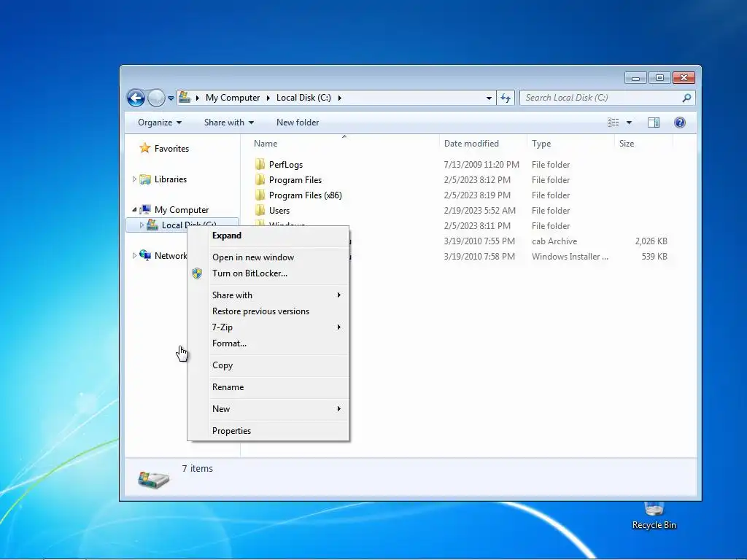Expand the Libraries tree node

[134, 179]
